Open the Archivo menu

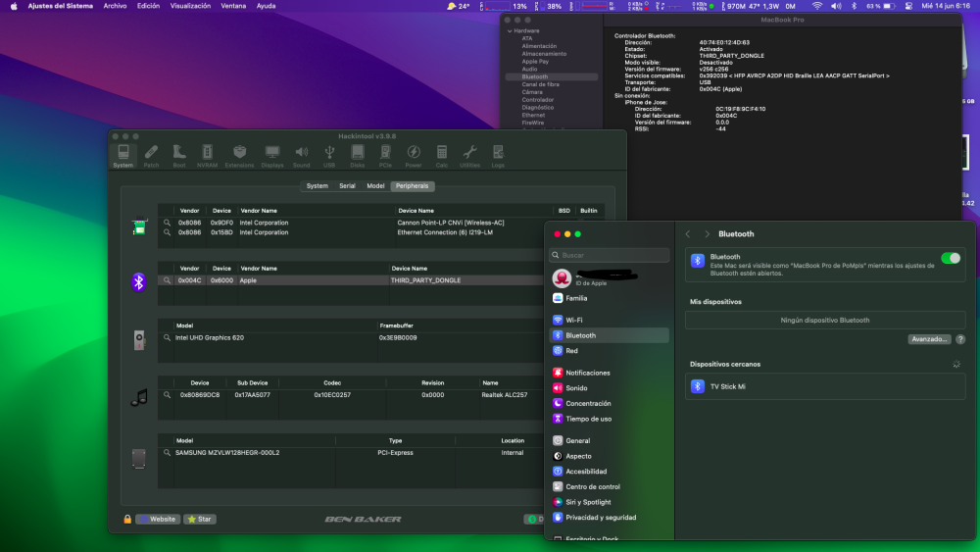click(115, 6)
